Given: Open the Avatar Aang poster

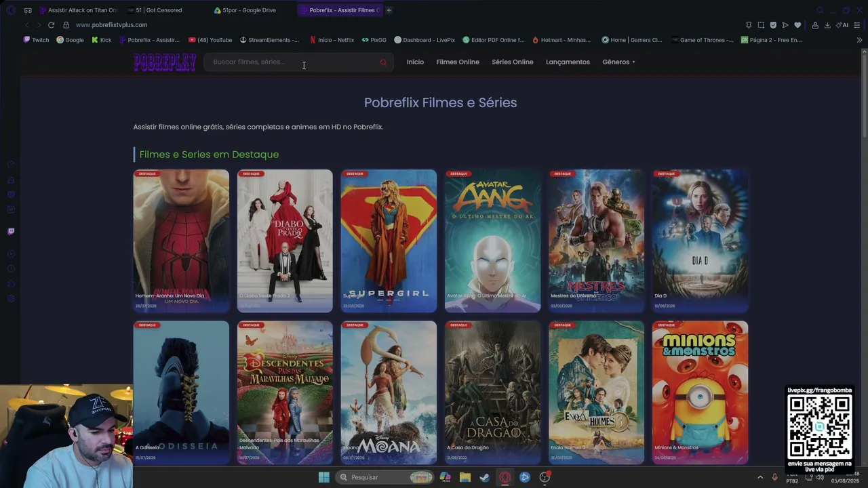Looking at the screenshot, I should point(492,241).
